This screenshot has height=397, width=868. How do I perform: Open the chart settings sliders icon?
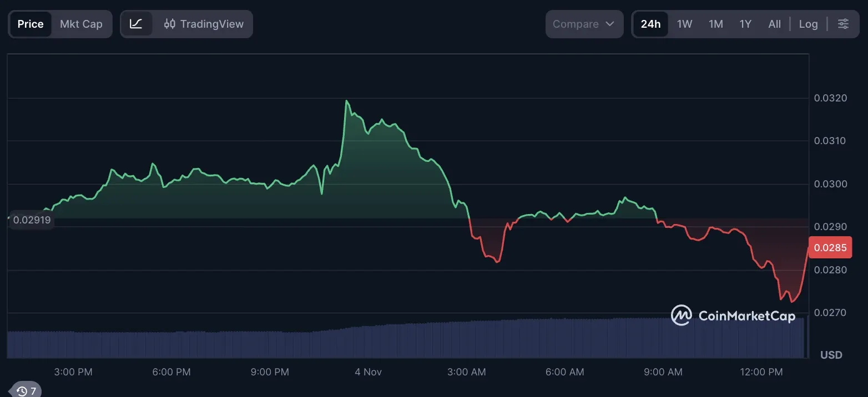[844, 24]
